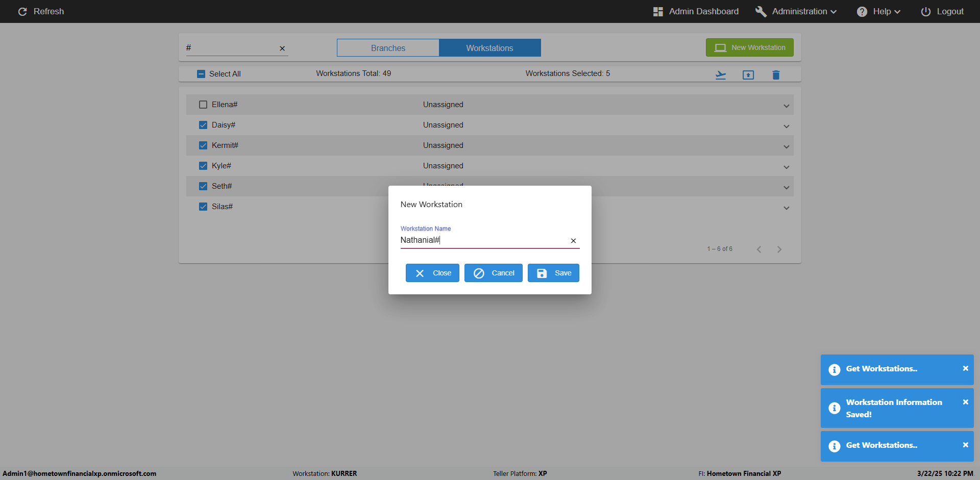Click Ellena# workstation name
Image resolution: width=980 pixels, height=480 pixels.
(x=225, y=105)
